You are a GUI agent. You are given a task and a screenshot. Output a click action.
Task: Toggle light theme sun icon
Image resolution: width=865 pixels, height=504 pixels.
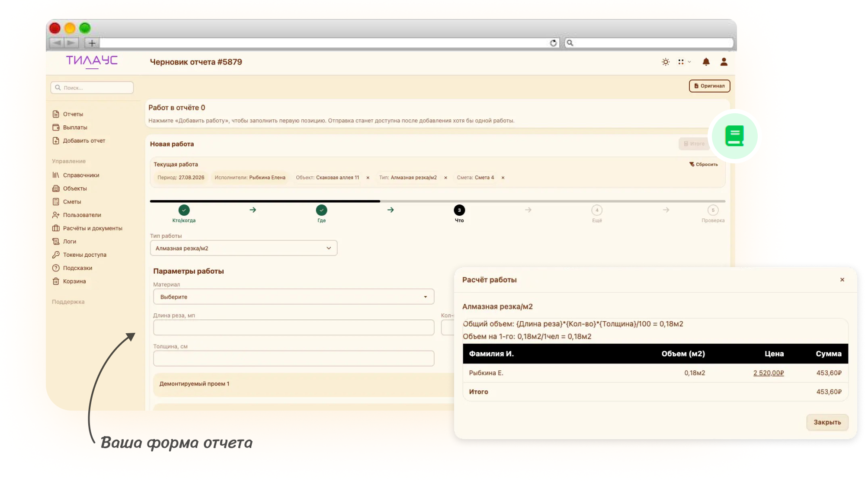tap(666, 62)
